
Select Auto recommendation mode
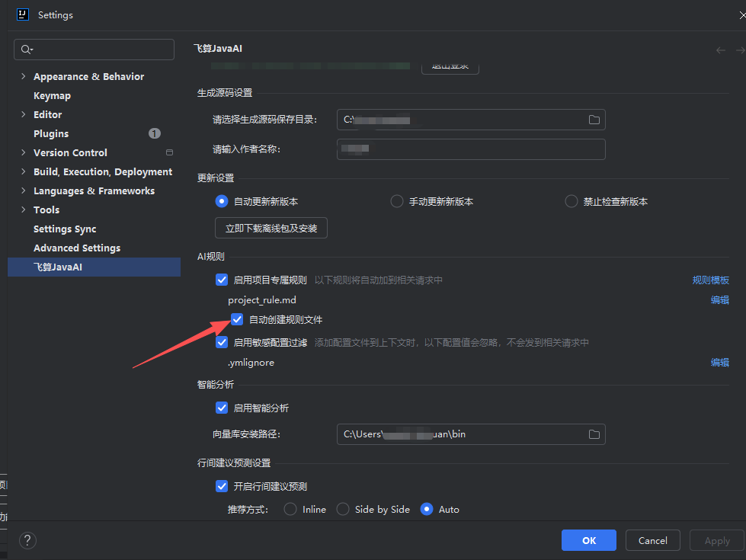pyautogui.click(x=427, y=509)
